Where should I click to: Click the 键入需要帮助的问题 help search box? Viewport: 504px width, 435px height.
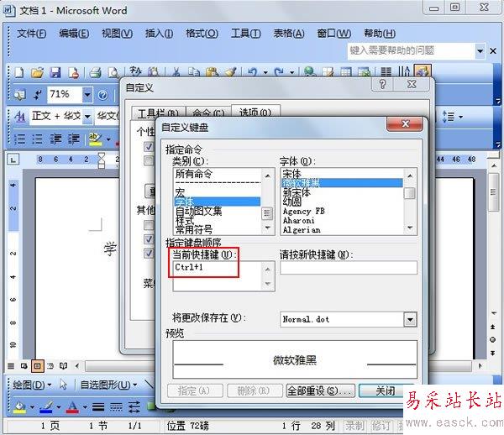(x=412, y=50)
